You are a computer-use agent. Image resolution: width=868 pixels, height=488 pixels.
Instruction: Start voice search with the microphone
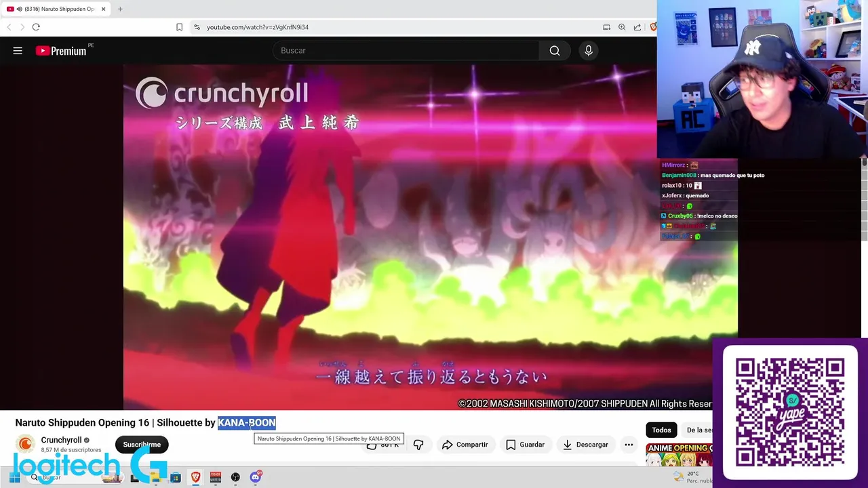pyautogui.click(x=589, y=51)
